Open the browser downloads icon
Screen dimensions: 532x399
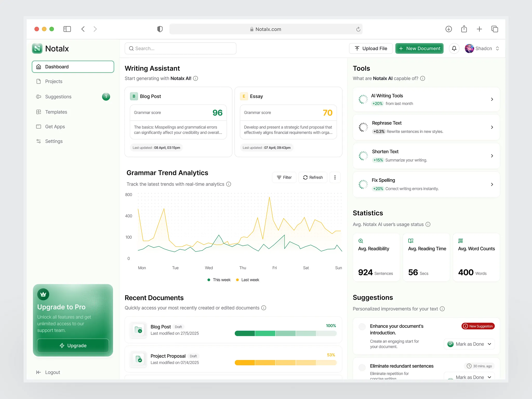[x=449, y=29]
